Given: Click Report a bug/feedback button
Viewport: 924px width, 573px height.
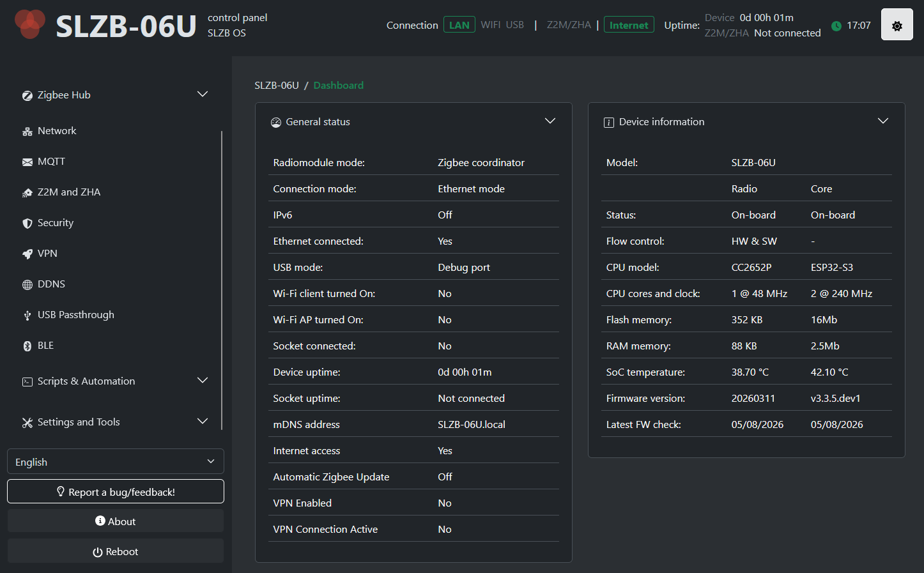Looking at the screenshot, I should [x=116, y=491].
